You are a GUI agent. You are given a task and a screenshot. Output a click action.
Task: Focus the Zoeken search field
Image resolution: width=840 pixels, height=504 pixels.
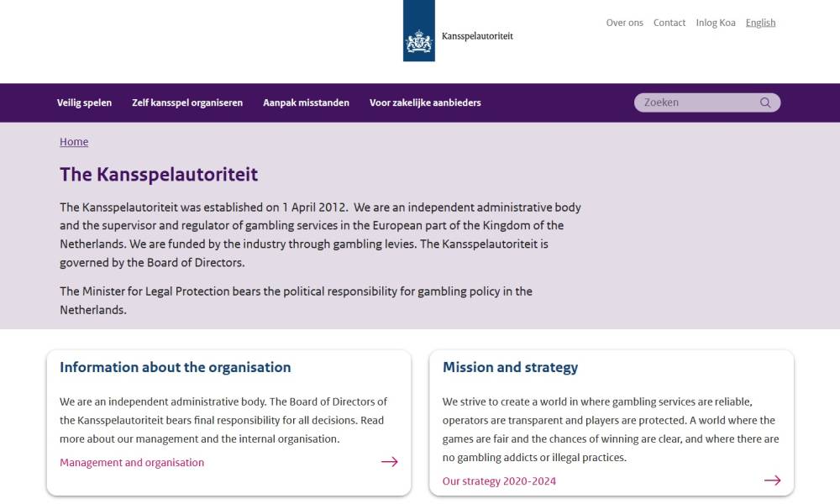click(x=697, y=102)
